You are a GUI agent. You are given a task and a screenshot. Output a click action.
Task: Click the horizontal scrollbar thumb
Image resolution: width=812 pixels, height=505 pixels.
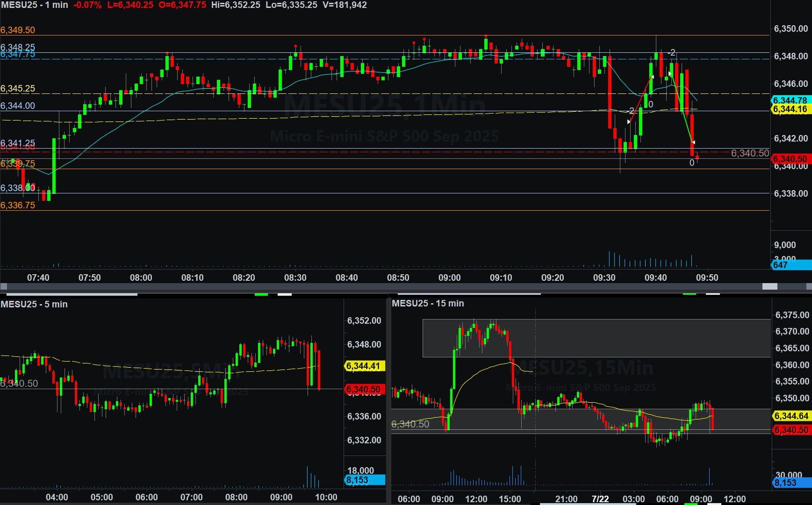[769, 286]
